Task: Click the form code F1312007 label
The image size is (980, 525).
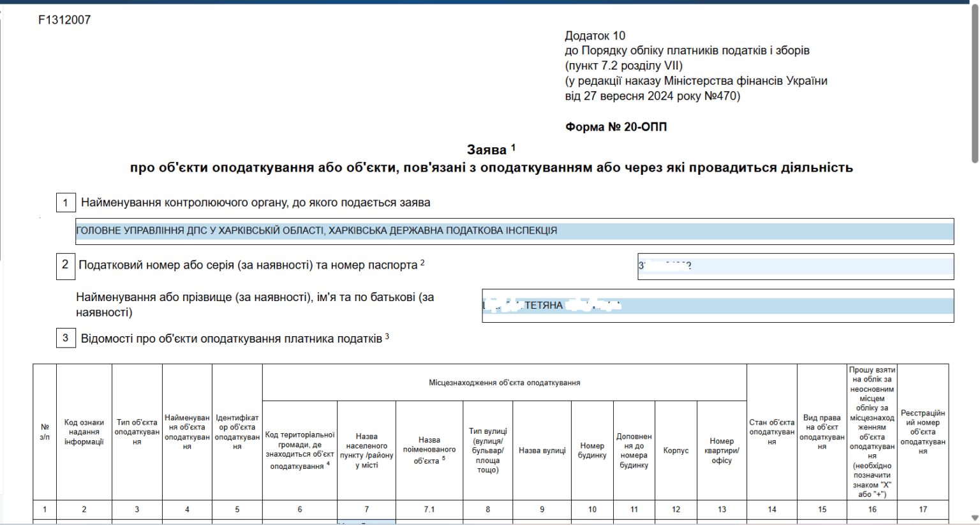Action: click(x=64, y=20)
